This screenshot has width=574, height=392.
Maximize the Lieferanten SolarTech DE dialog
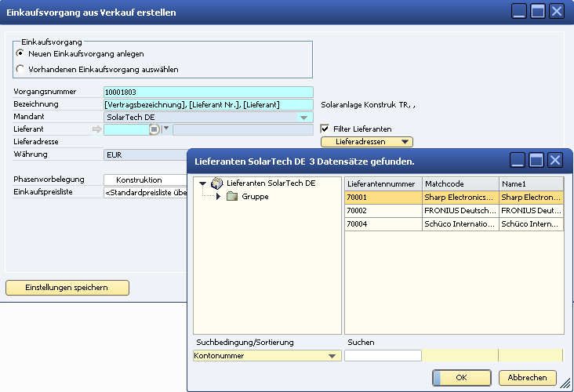pyautogui.click(x=537, y=161)
